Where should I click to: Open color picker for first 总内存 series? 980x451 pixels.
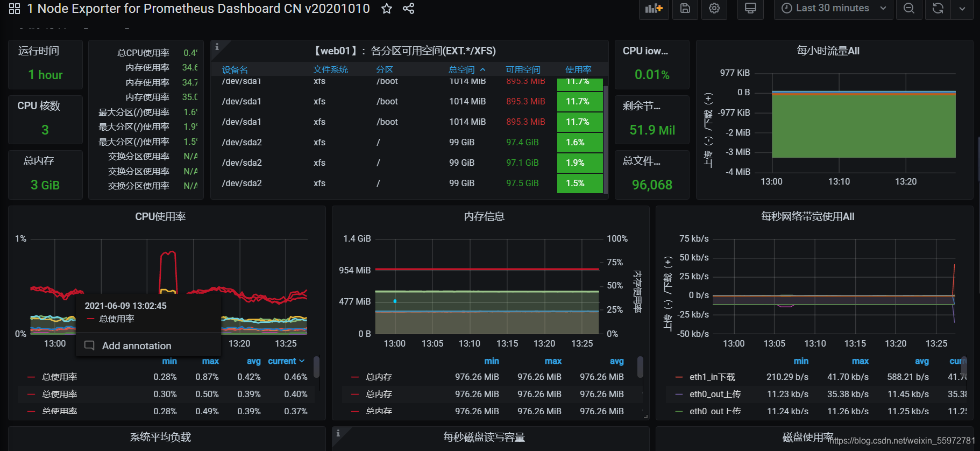[355, 377]
